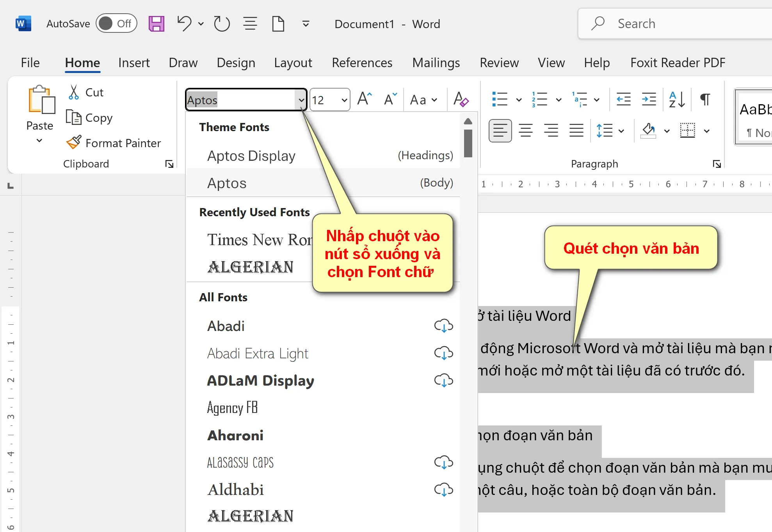This screenshot has width=772, height=532.
Task: Click the Undo arrow icon
Action: [x=184, y=24]
